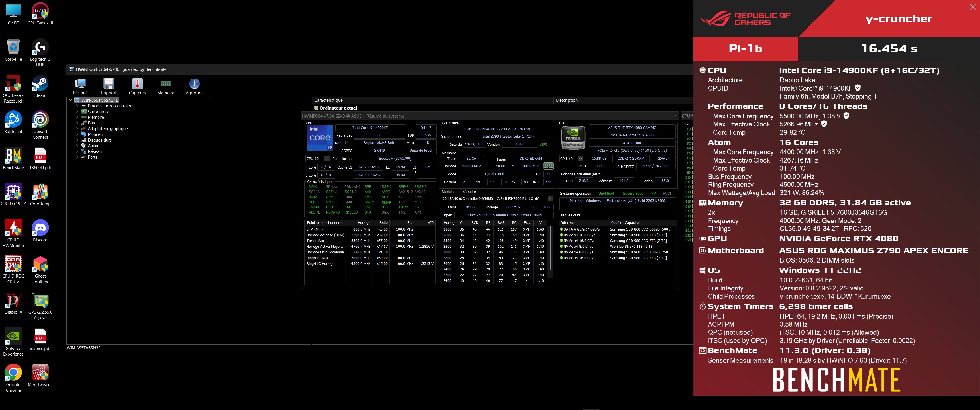
Task: Expand the Processeur(s) central(s) tree node
Action: 77,106
